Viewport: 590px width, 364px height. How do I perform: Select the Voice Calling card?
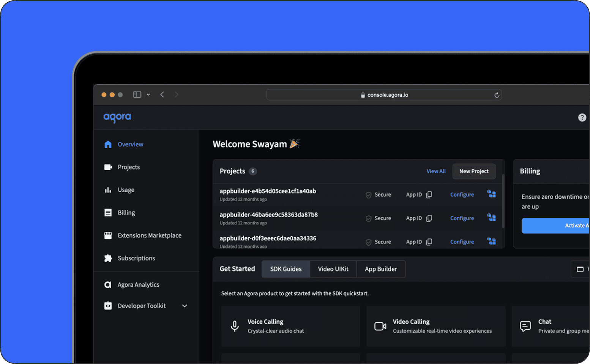290,326
